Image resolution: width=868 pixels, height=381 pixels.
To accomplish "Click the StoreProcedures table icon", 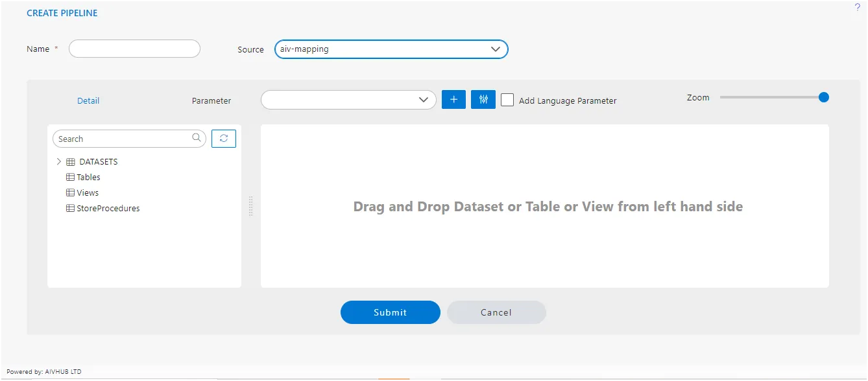I will coord(71,208).
